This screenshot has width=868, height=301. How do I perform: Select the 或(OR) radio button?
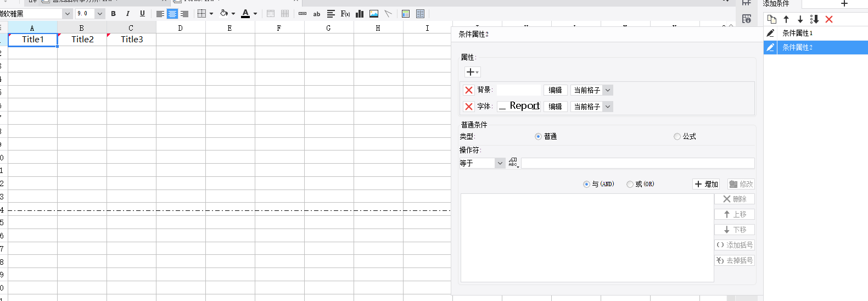coord(630,185)
